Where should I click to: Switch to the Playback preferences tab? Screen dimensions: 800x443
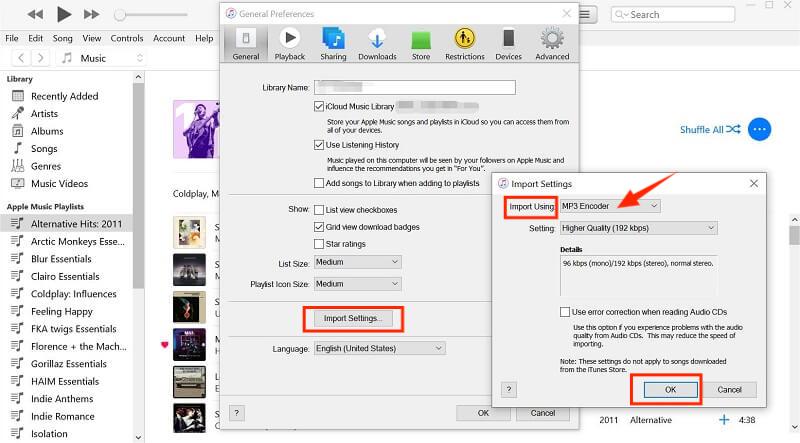tap(290, 44)
